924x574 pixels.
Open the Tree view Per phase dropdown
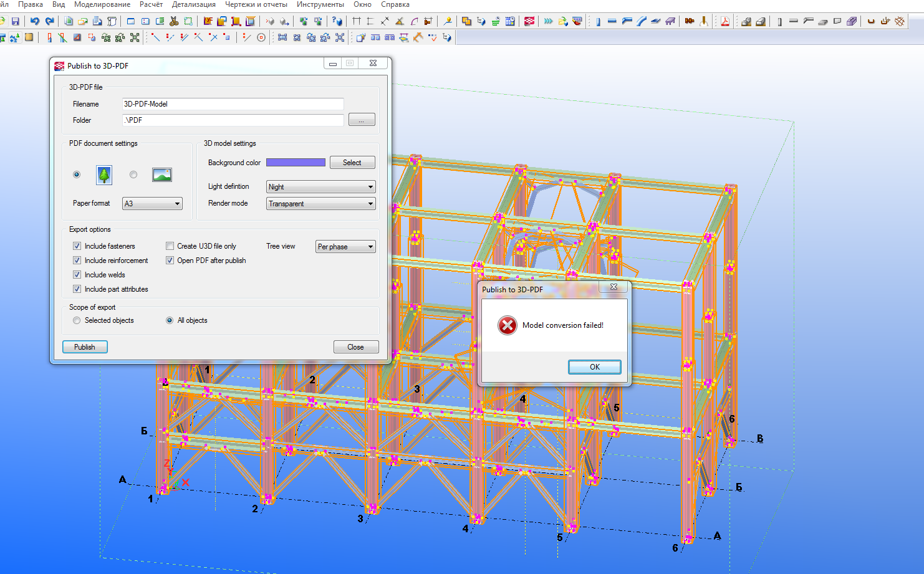click(345, 247)
